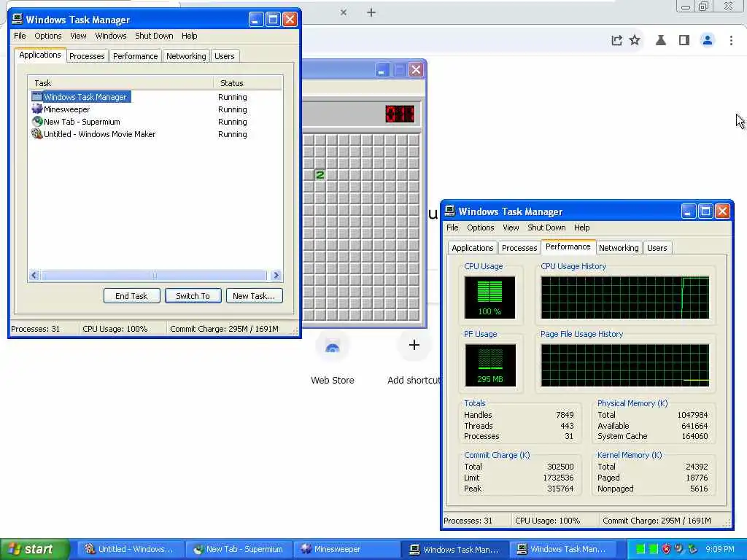Open Shut Down menu in left Task Manager
Viewport: 747px width, 560px height.
154,36
